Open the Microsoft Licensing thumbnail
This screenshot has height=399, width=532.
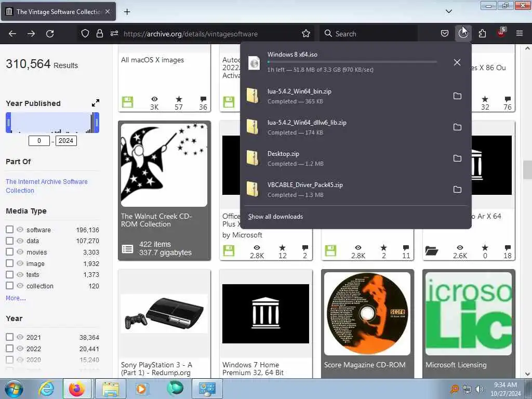(469, 313)
